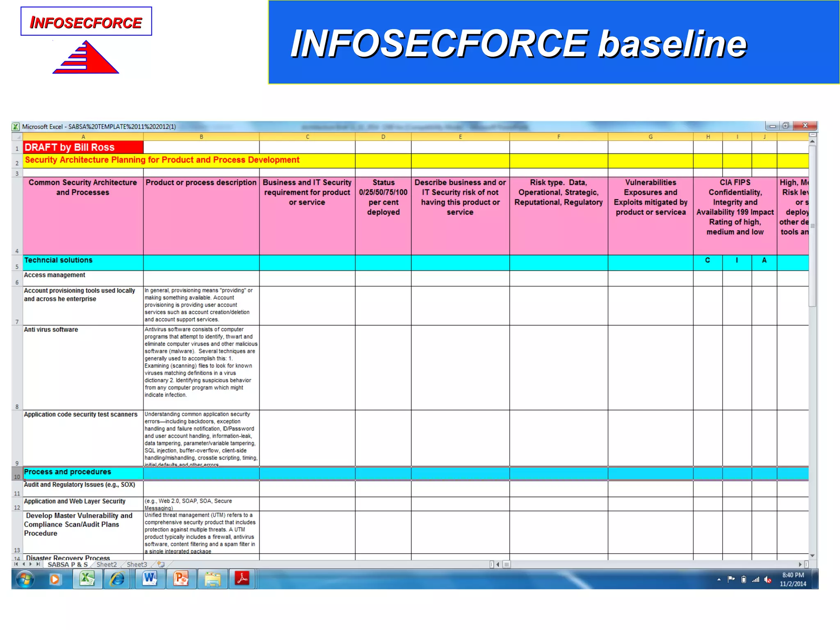Click next sheet navigation arrow
The height and width of the screenshot is (630, 840).
31,564
